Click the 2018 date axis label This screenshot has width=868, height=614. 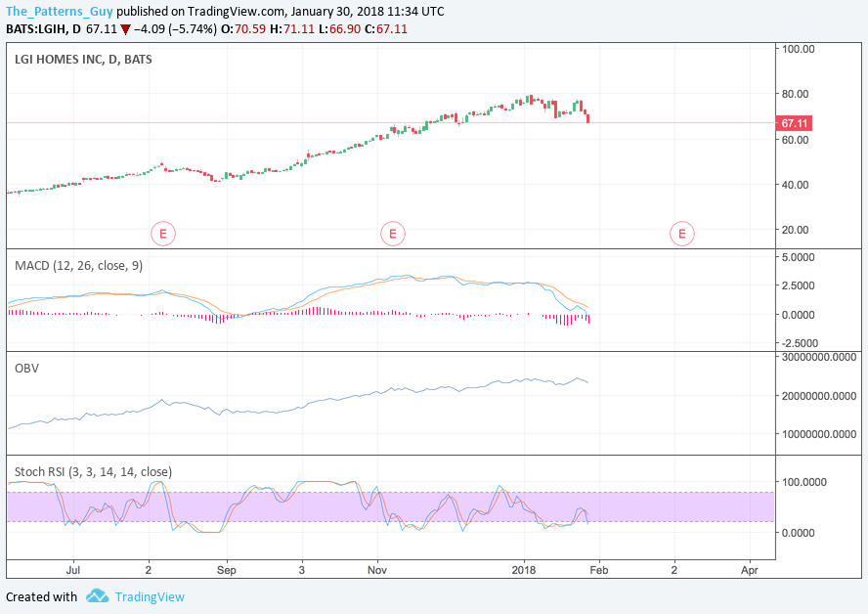pos(524,570)
